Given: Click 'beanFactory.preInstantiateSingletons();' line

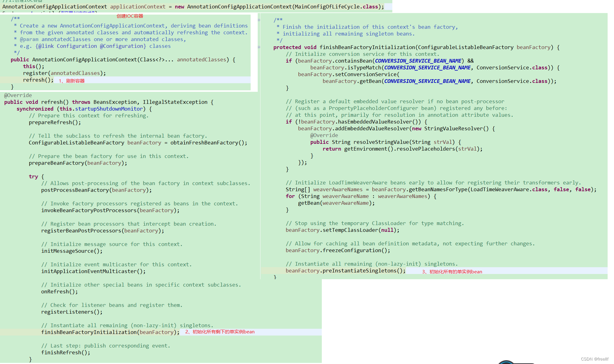Looking at the screenshot, I should click(346, 271).
